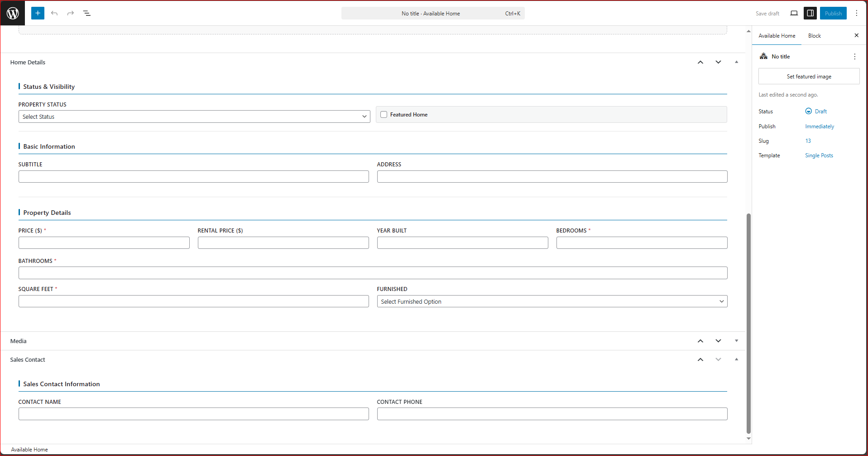868x456 pixels.
Task: Click the Property Details heading
Action: pos(47,213)
